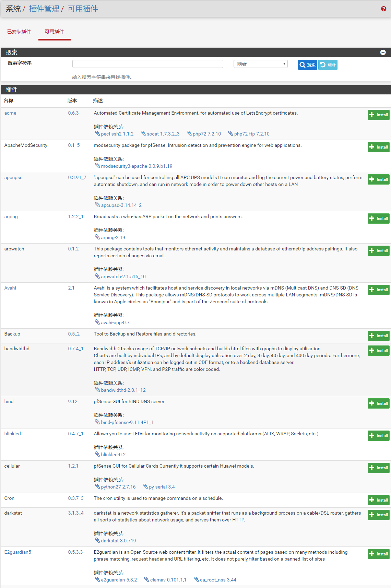The height and width of the screenshot is (588, 391).
Task: Install the bind package
Action: pyautogui.click(x=378, y=403)
